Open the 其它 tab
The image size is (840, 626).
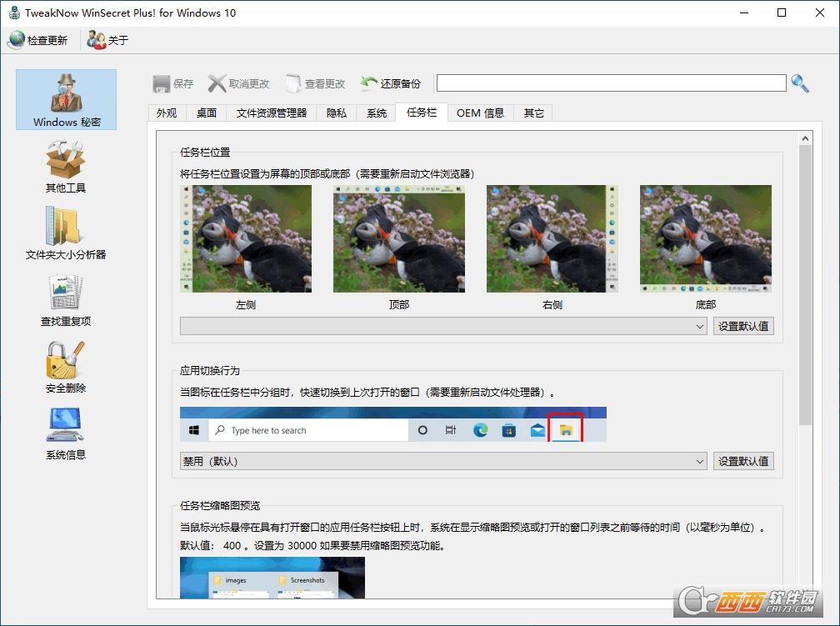(x=533, y=113)
